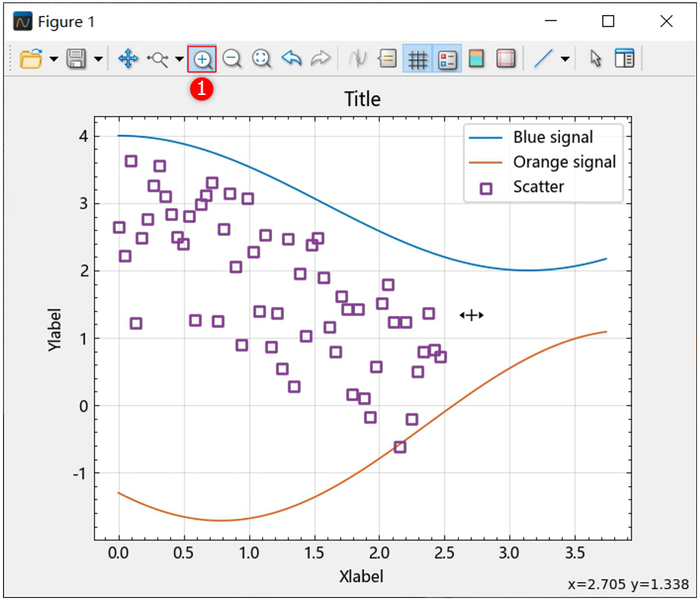Click the zoom out magnifier icon
700x601 pixels.
(x=232, y=59)
